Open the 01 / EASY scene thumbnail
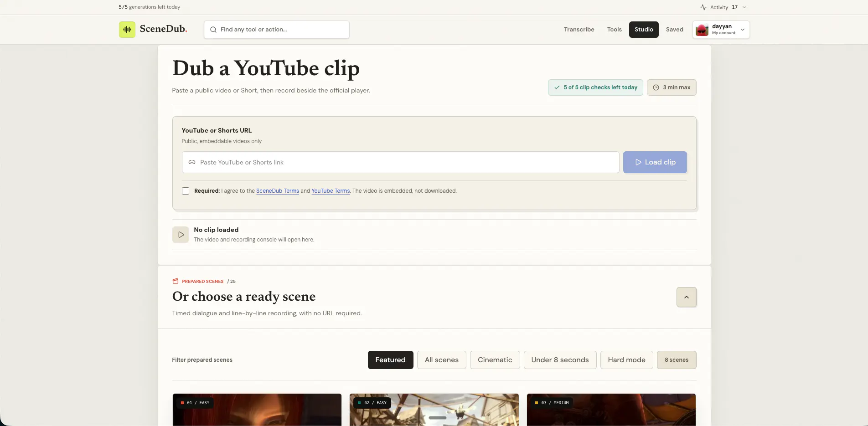The image size is (868, 426). tap(257, 410)
